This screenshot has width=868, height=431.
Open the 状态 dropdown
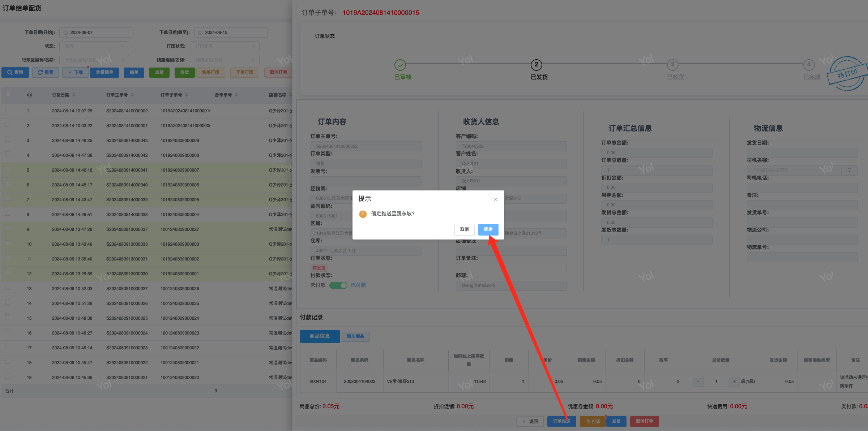pyautogui.click(x=94, y=46)
